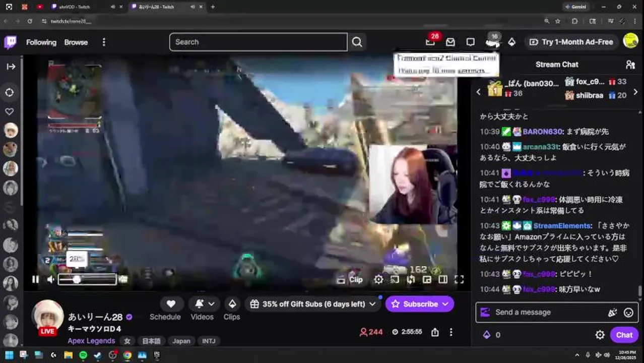
Task: Go to the Twitch home logo
Action: click(10, 42)
